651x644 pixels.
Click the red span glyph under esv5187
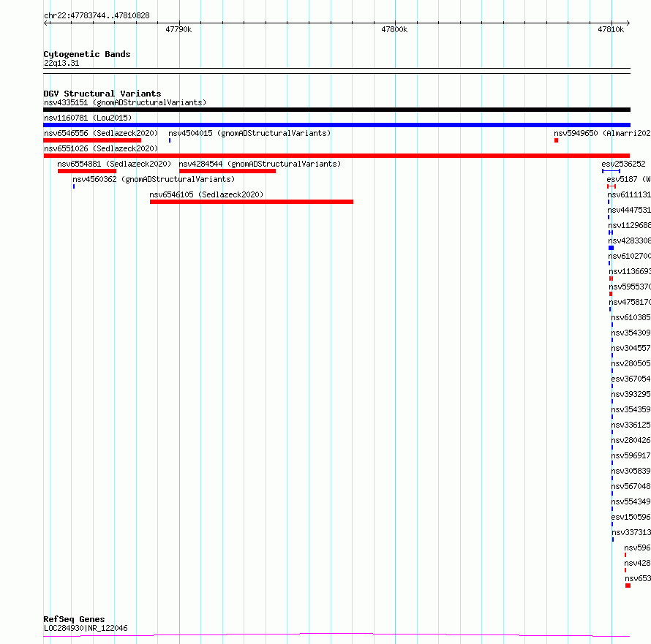(x=612, y=186)
